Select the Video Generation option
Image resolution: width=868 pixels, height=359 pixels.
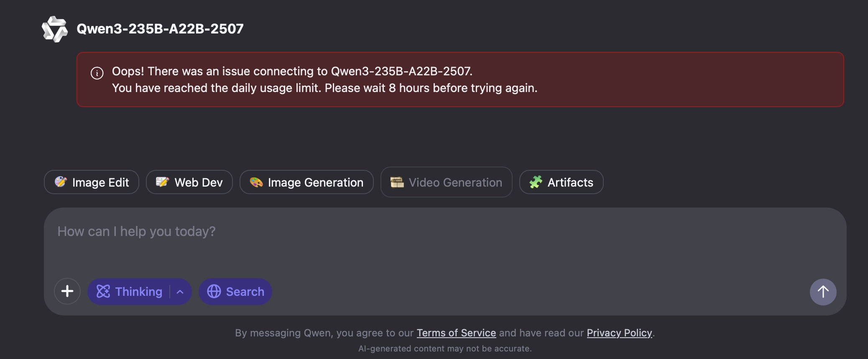pyautogui.click(x=447, y=182)
